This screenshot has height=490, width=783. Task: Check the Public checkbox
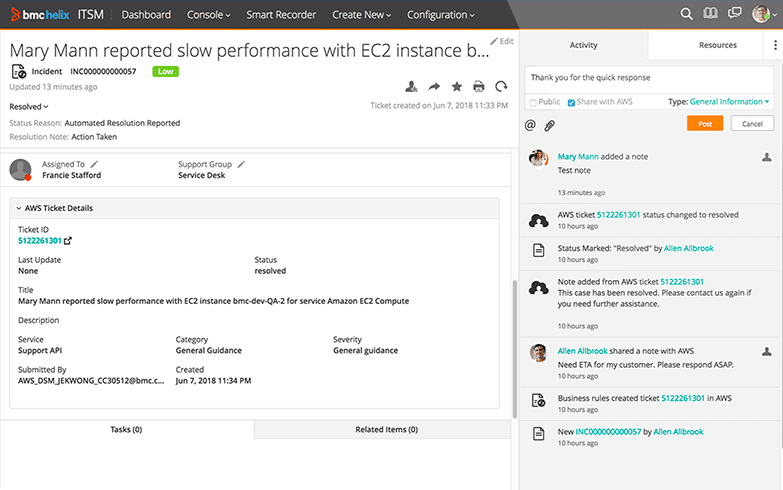(x=533, y=102)
